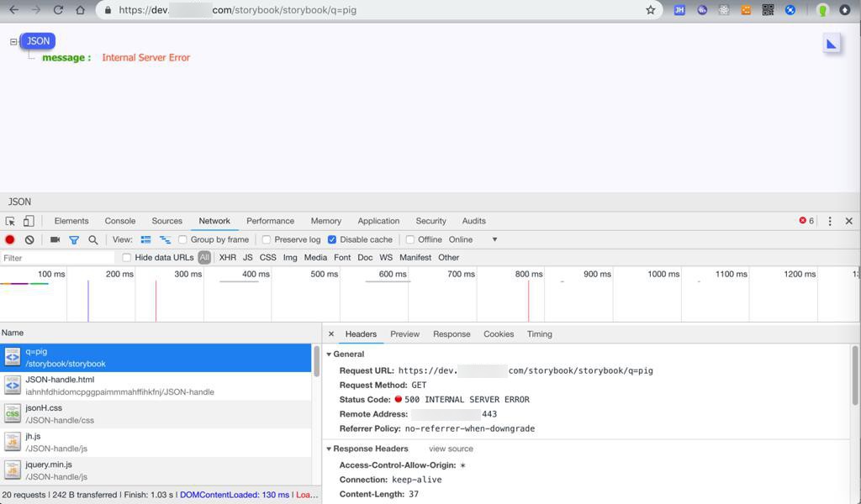861x504 pixels.
Task: Filter requests by Img
Action: (290, 257)
